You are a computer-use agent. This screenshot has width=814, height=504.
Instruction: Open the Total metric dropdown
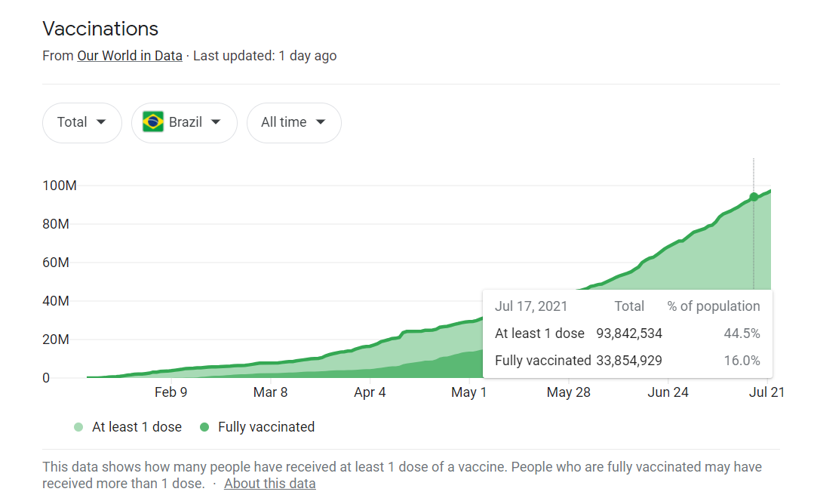[x=81, y=122]
